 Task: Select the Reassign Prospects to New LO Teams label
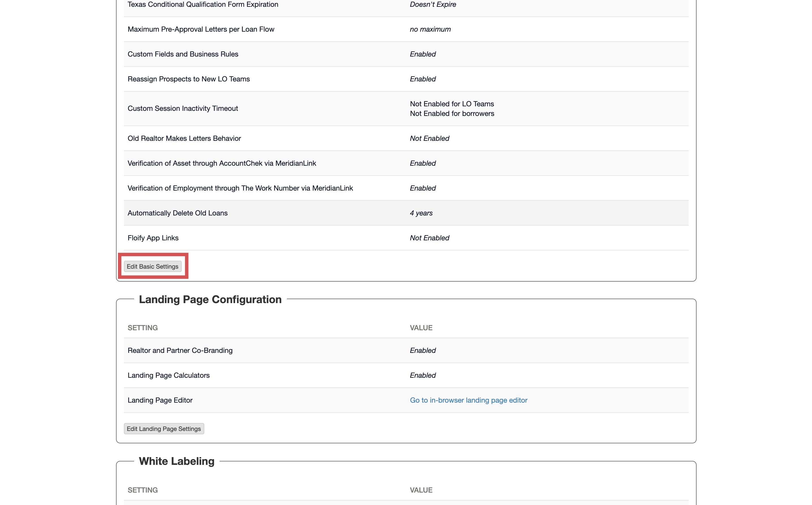click(188, 79)
